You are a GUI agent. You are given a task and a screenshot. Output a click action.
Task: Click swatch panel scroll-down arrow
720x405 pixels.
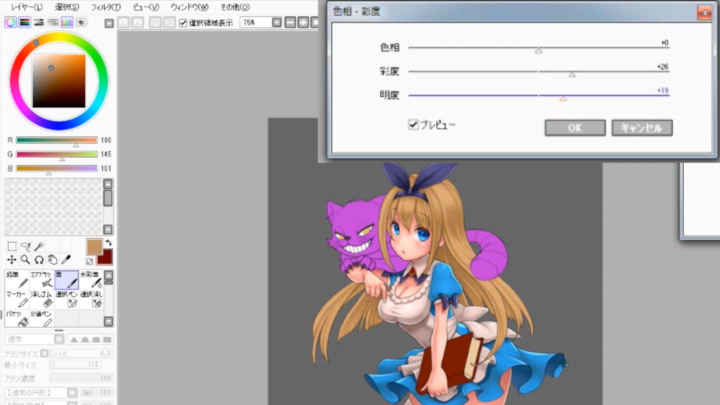[108, 229]
